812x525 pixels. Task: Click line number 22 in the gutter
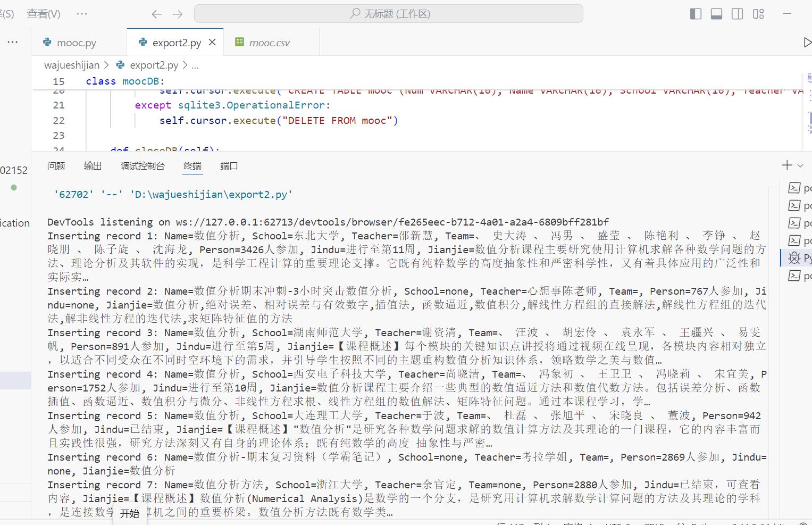pos(58,121)
